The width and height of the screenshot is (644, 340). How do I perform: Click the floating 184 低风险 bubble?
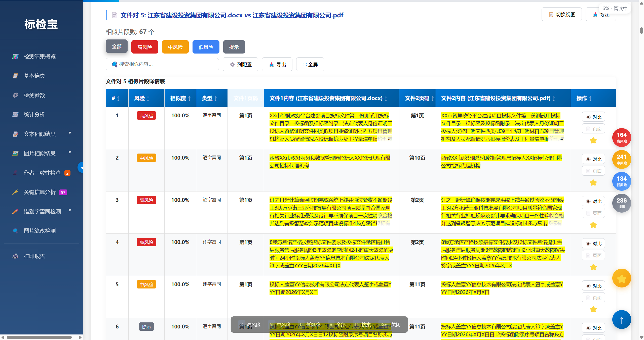click(622, 181)
